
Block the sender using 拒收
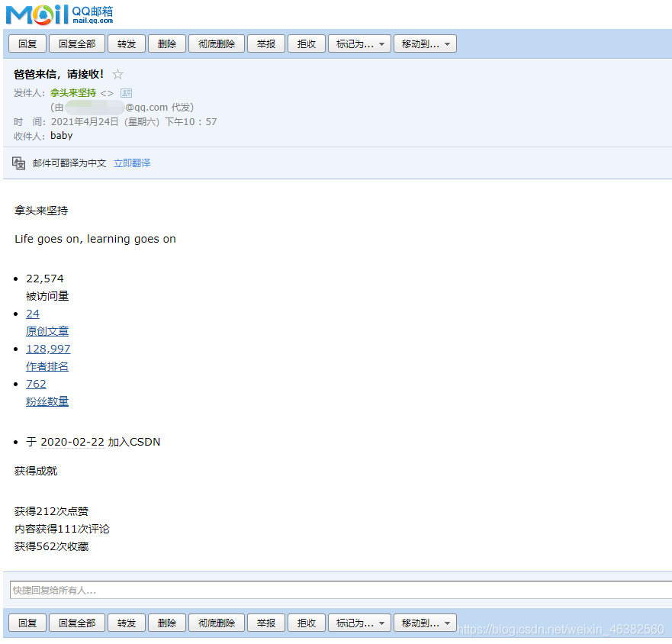(307, 43)
